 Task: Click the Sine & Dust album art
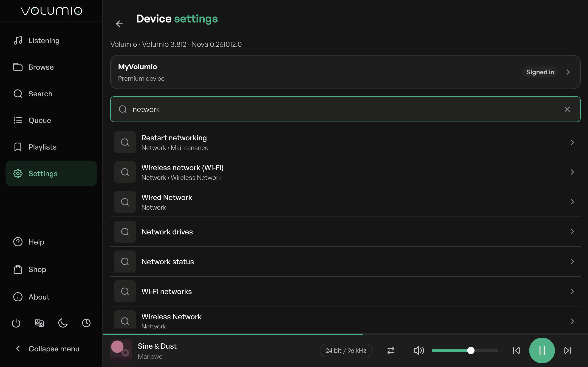(x=121, y=350)
